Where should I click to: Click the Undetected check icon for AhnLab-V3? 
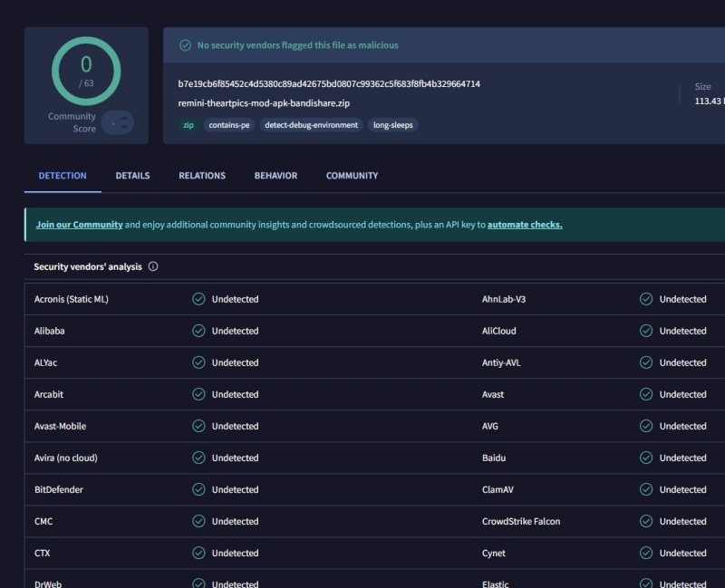646,299
